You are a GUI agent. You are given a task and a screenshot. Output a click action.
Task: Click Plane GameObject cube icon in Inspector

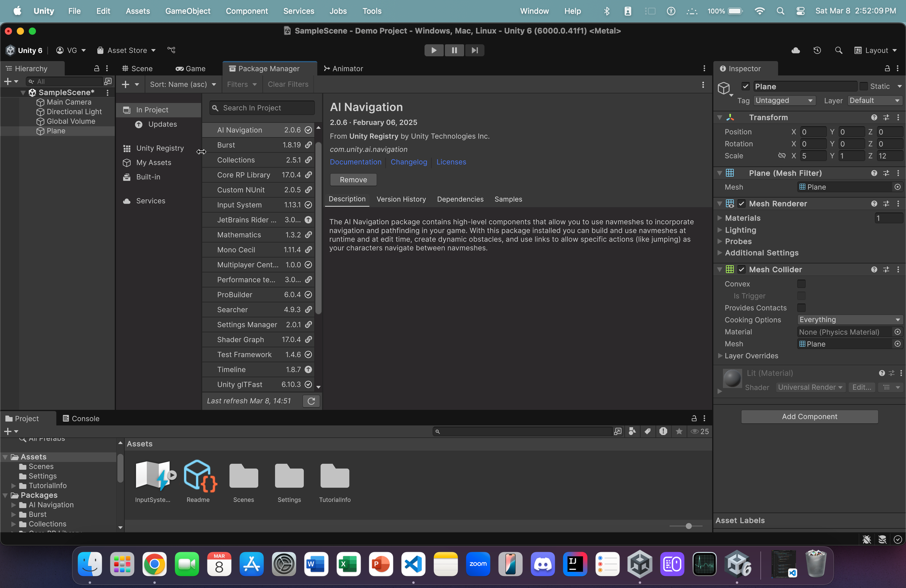pos(724,88)
